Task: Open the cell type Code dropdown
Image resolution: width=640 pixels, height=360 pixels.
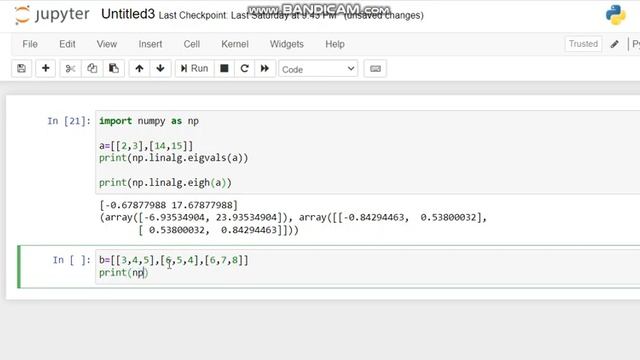Action: pyautogui.click(x=318, y=69)
